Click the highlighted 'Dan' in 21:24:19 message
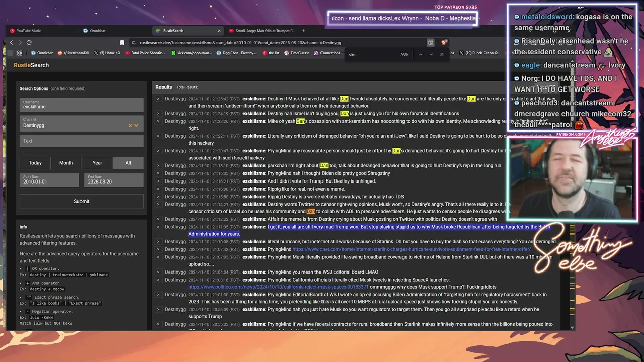 click(x=344, y=114)
